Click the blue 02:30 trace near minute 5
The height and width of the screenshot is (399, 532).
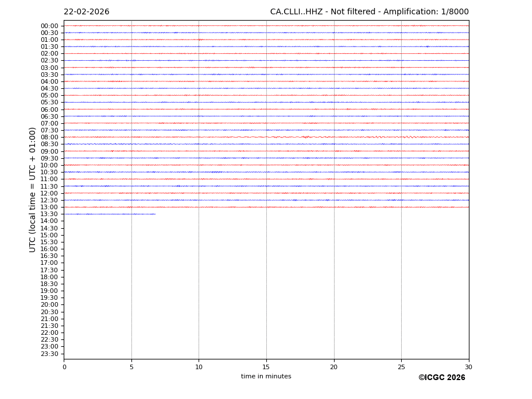(x=132, y=60)
